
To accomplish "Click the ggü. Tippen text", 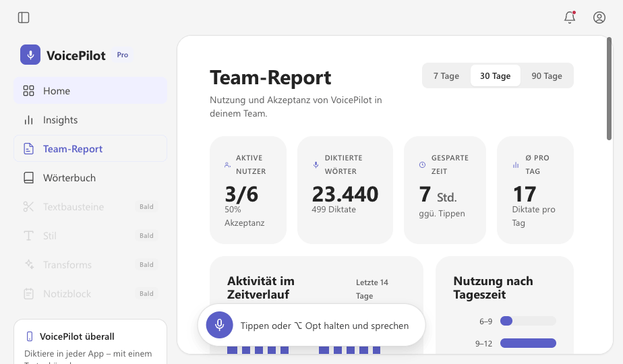I will click(442, 214).
